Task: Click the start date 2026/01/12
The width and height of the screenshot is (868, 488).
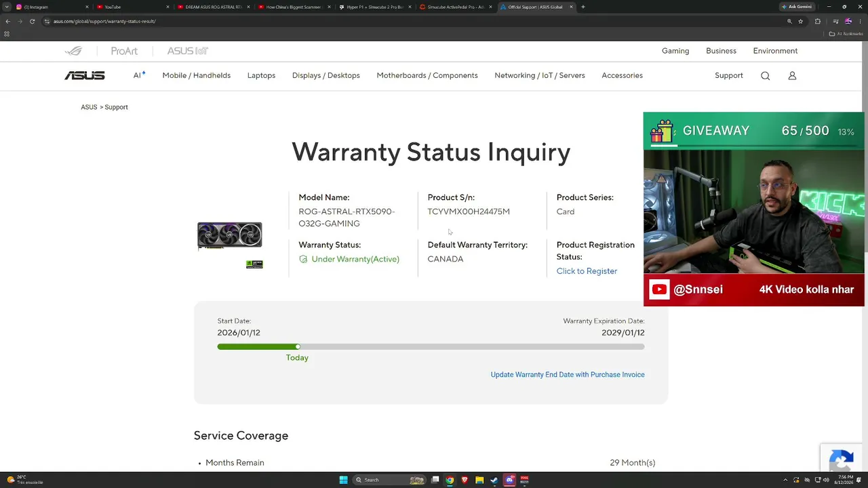Action: click(239, 333)
